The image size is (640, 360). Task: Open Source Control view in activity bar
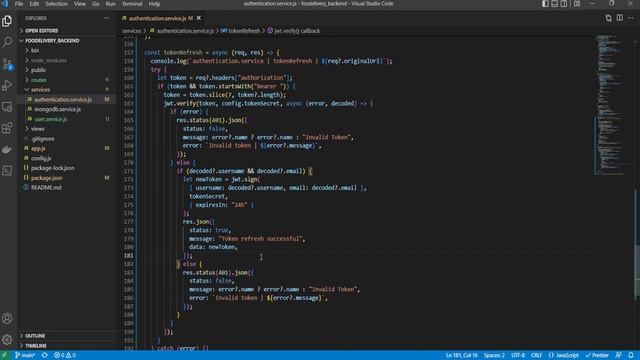tap(7, 64)
